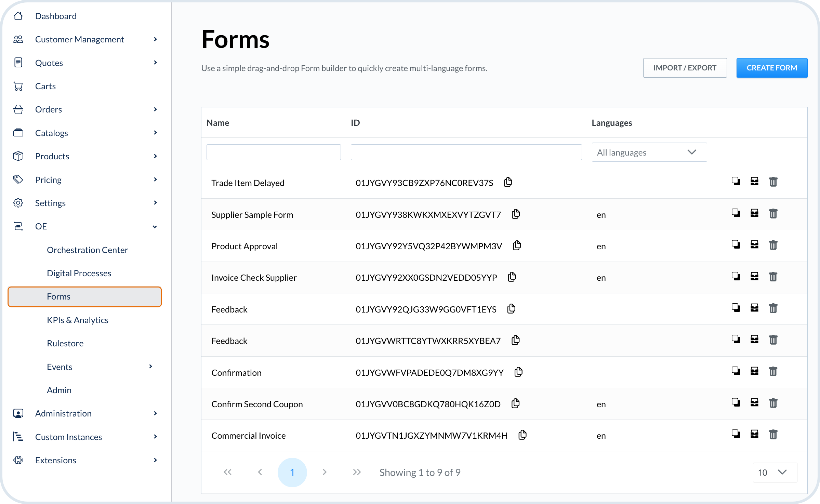Copy the Commercial Invoice form ID
This screenshot has height=504, width=820.
click(522, 435)
